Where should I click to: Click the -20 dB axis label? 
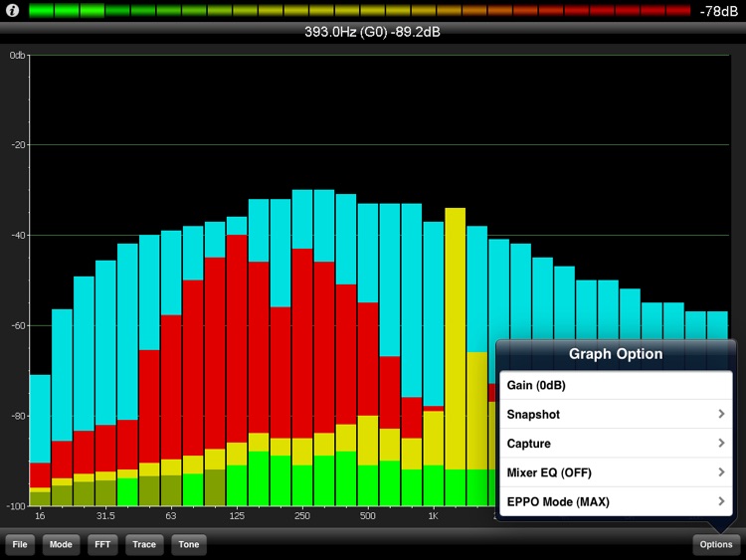pyautogui.click(x=18, y=144)
